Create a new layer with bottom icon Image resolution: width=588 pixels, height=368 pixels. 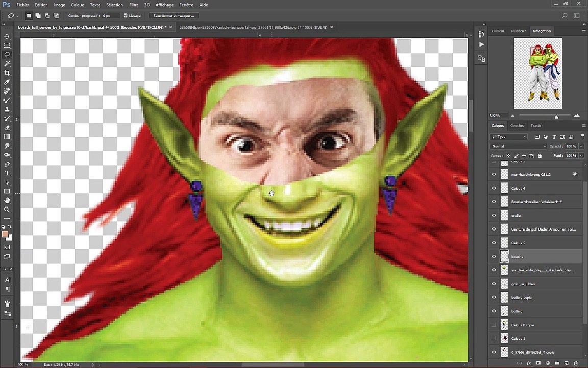(x=567, y=363)
